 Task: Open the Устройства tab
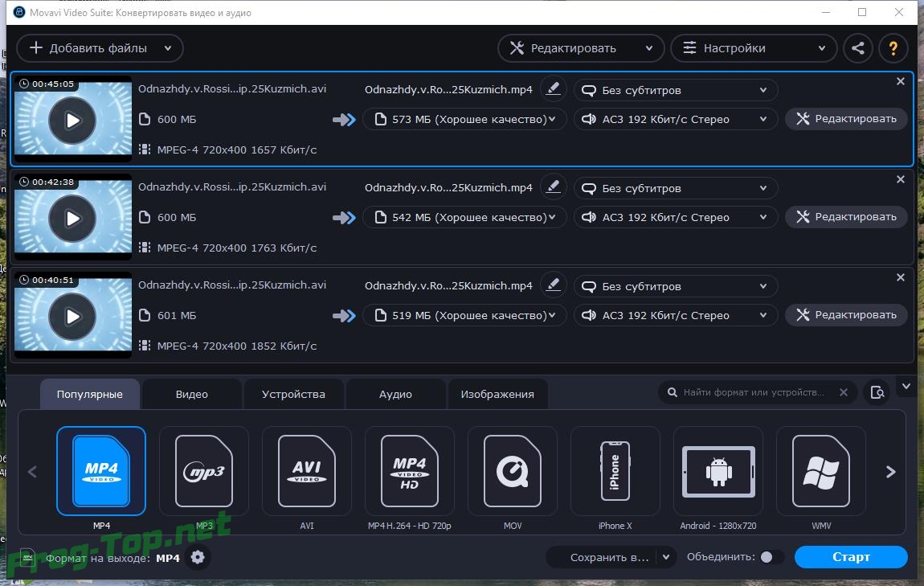(293, 395)
